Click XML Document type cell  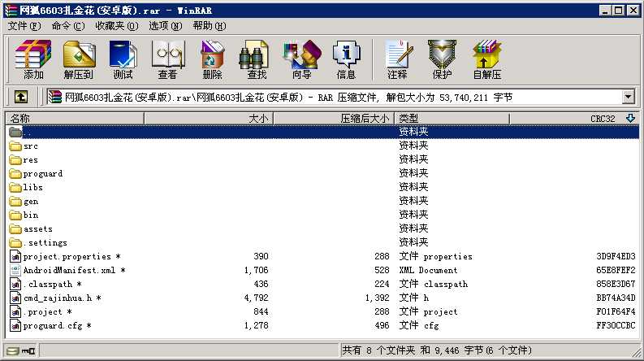(x=428, y=270)
